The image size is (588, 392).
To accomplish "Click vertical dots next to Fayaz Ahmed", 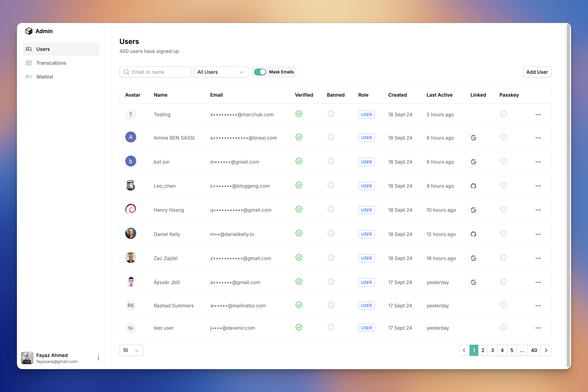I will pos(98,358).
